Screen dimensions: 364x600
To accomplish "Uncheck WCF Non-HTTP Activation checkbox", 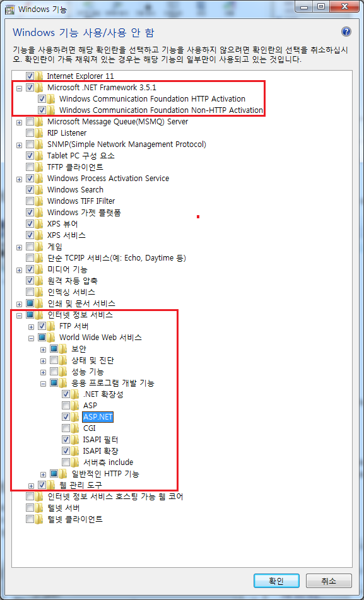I will 42,110.
